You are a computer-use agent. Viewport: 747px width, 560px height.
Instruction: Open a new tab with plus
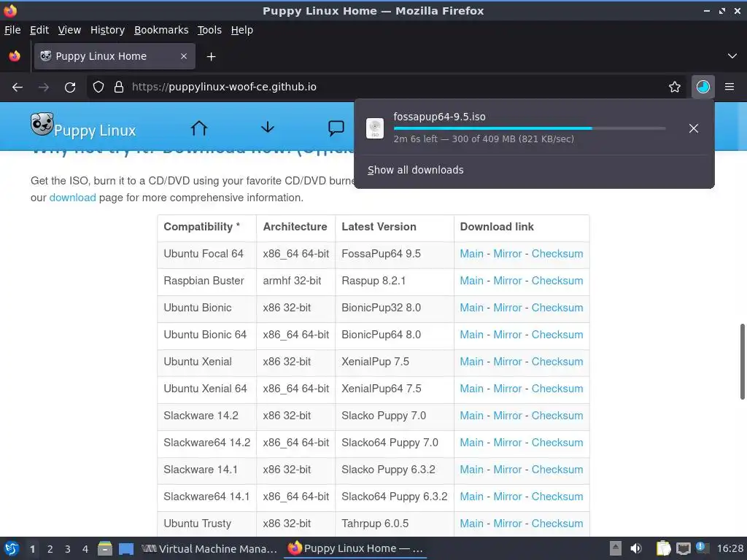coord(211,57)
